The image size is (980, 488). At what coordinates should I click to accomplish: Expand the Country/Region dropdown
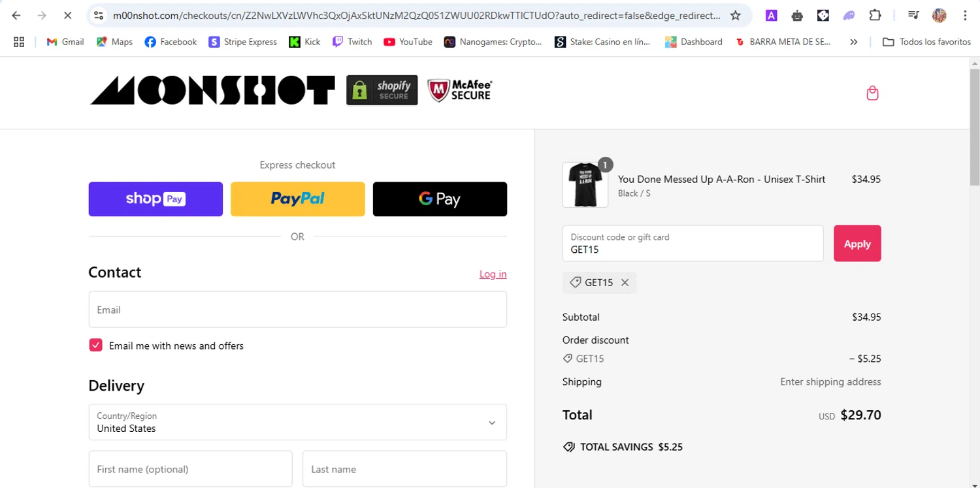(298, 422)
